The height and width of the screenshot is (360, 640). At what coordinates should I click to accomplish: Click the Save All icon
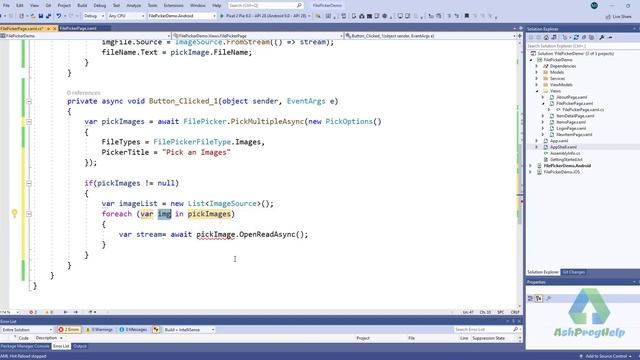[x=49, y=16]
